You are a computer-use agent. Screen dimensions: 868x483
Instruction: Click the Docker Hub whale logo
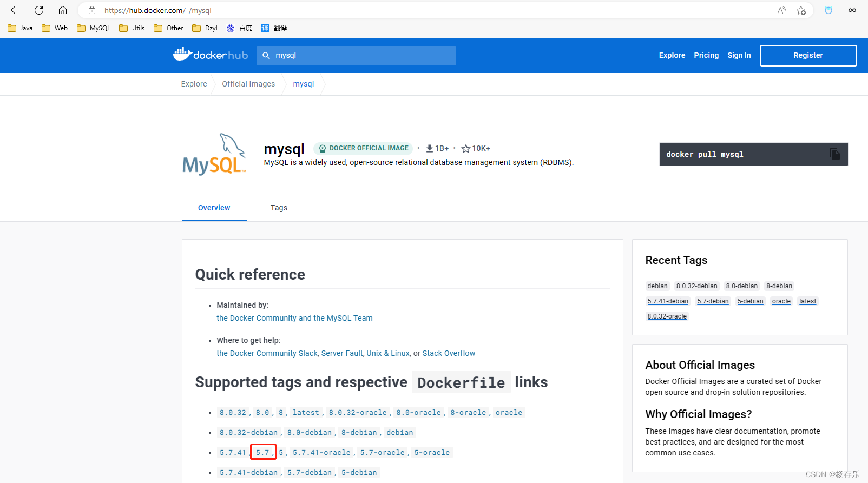point(211,55)
